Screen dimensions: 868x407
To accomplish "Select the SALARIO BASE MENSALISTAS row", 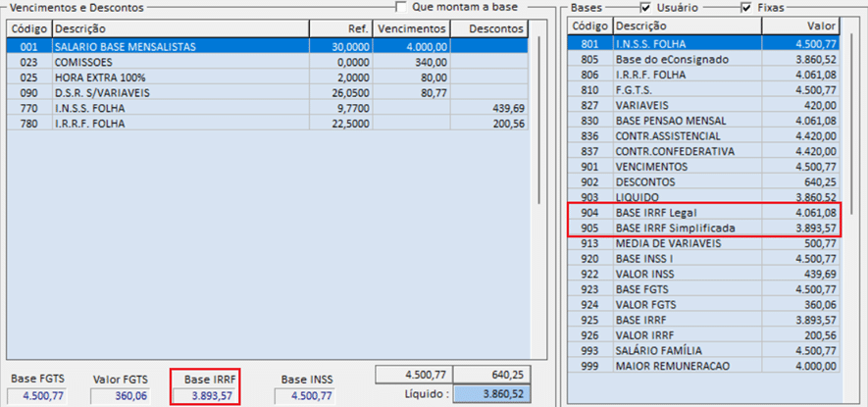I will 139,46.
